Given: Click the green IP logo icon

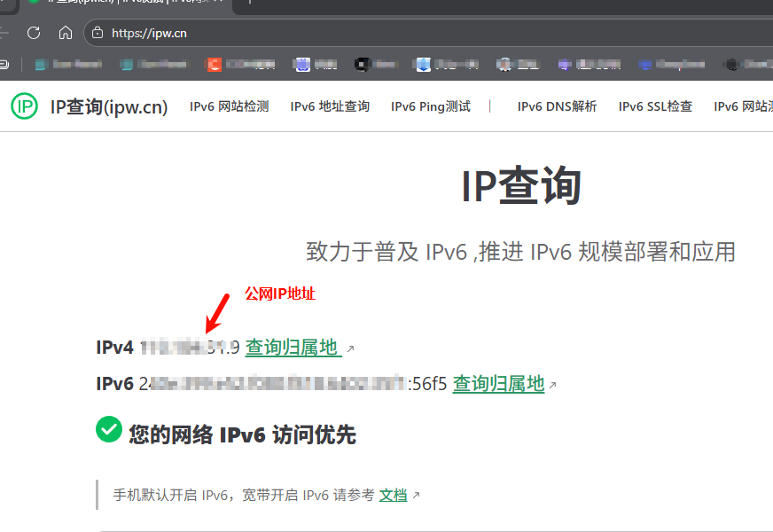Looking at the screenshot, I should (x=24, y=106).
